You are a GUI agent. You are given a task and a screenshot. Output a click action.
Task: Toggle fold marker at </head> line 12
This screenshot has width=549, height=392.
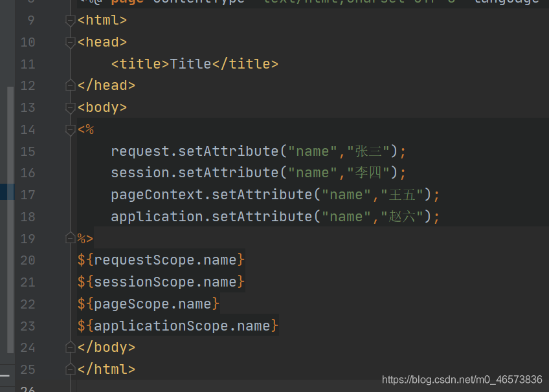pyautogui.click(x=71, y=85)
